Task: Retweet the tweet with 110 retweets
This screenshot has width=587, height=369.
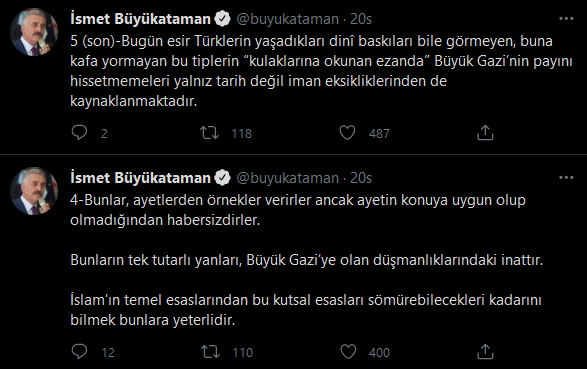Action: point(210,352)
